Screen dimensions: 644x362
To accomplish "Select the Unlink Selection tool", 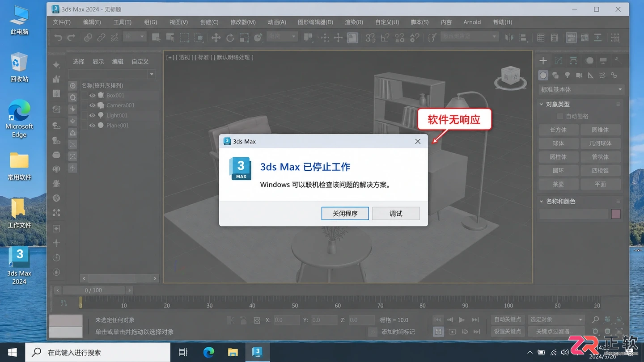I will pos(102,38).
